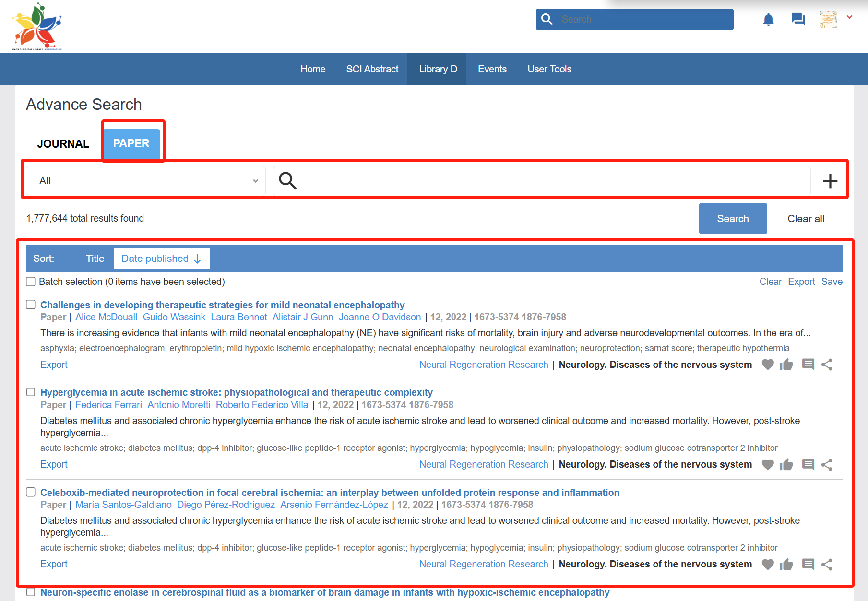Click the plus icon to add search row
This screenshot has height=601, width=868.
coord(830,181)
